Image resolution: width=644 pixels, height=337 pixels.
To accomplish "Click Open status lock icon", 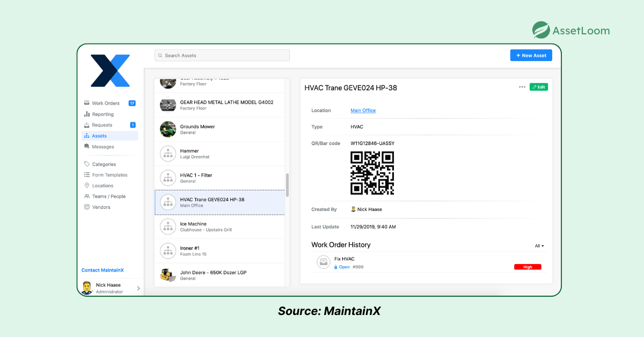I will (336, 267).
